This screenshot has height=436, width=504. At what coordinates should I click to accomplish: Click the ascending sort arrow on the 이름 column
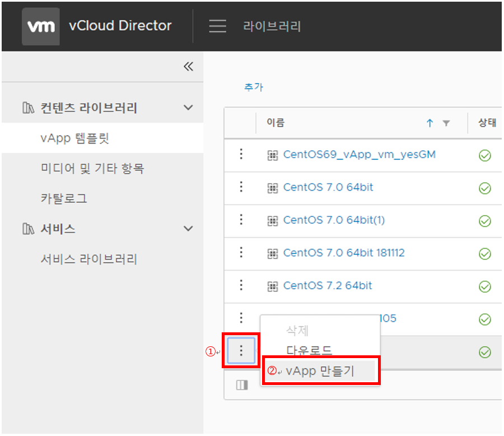pos(429,122)
